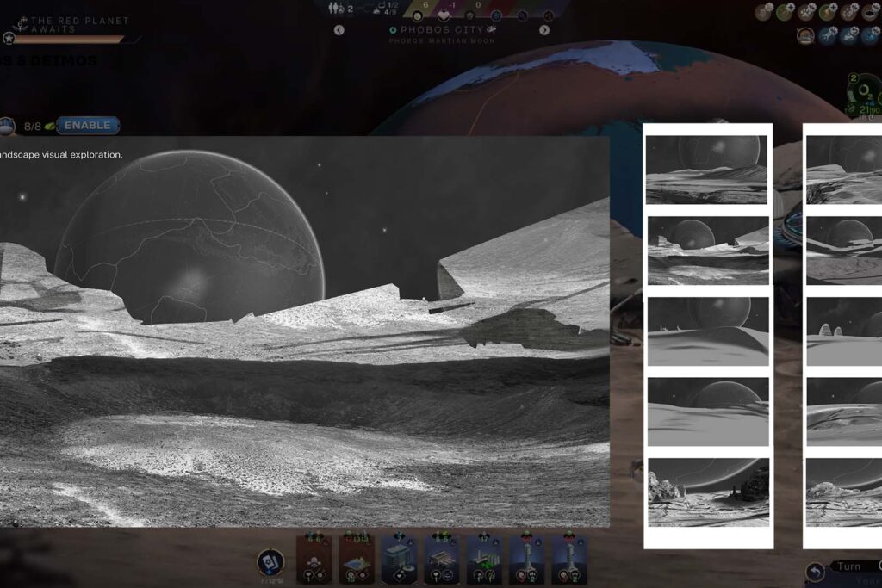Click the large grayscale landscape concept image
This screenshot has width=882, height=588.
[304, 331]
